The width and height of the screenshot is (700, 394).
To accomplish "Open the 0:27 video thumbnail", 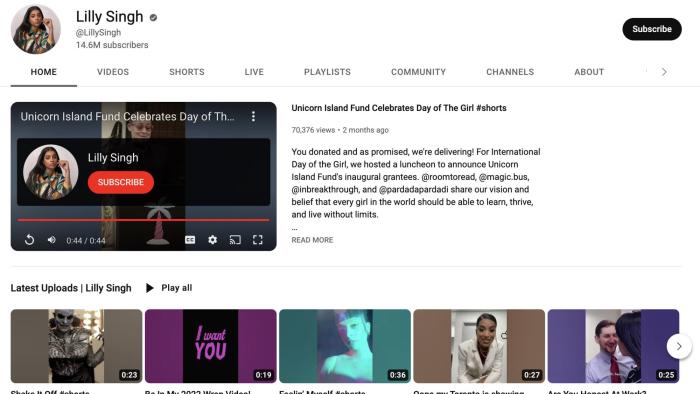I will click(479, 346).
